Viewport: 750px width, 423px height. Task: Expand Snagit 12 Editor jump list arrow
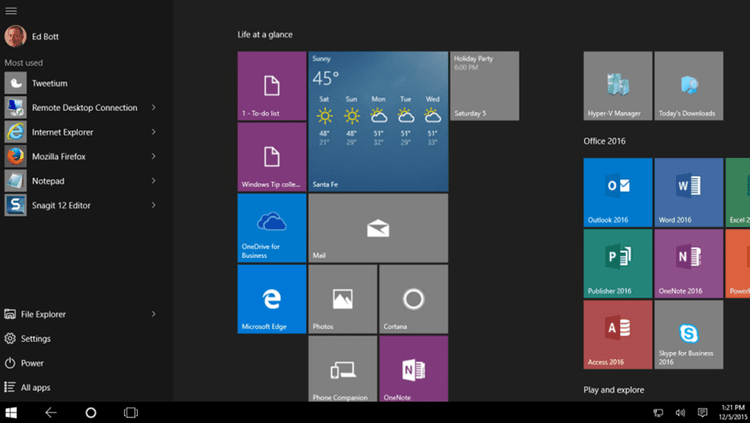coord(154,205)
